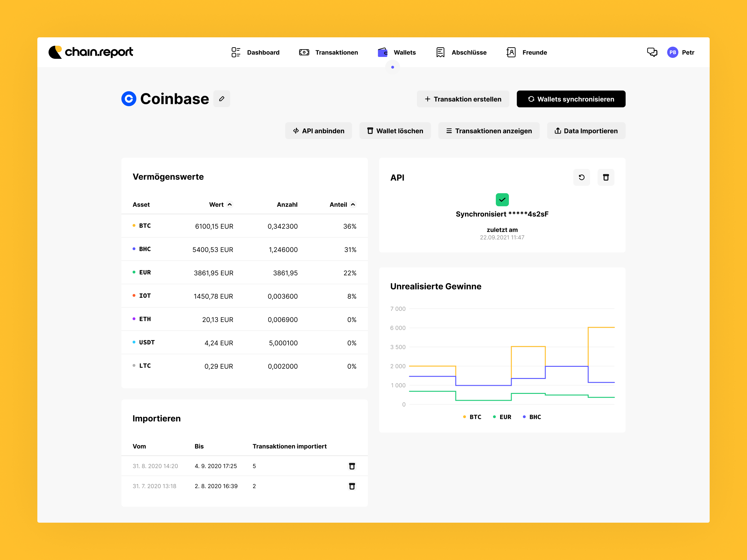Navigate to the Dashboard tab
The image size is (747, 560).
click(x=256, y=52)
